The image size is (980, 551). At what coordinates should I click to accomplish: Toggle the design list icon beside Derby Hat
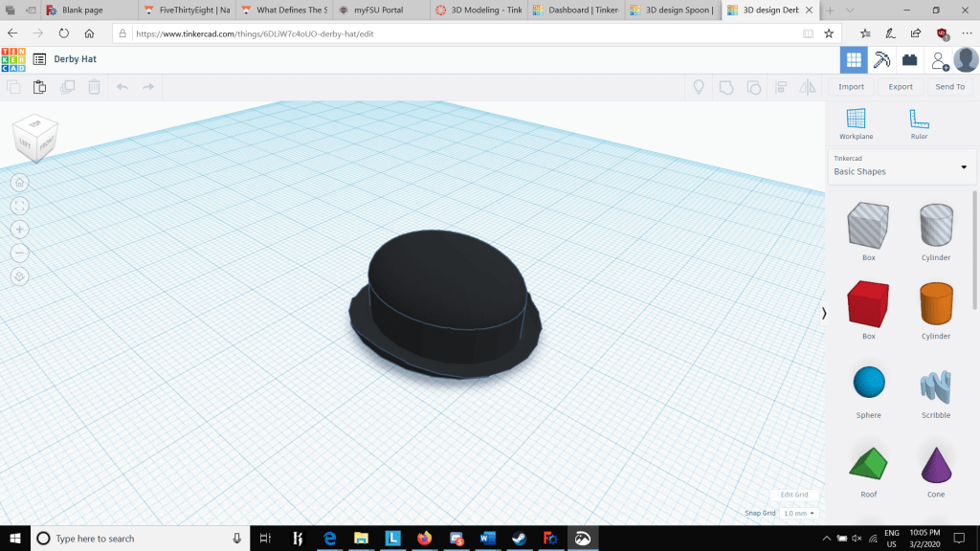click(x=39, y=59)
